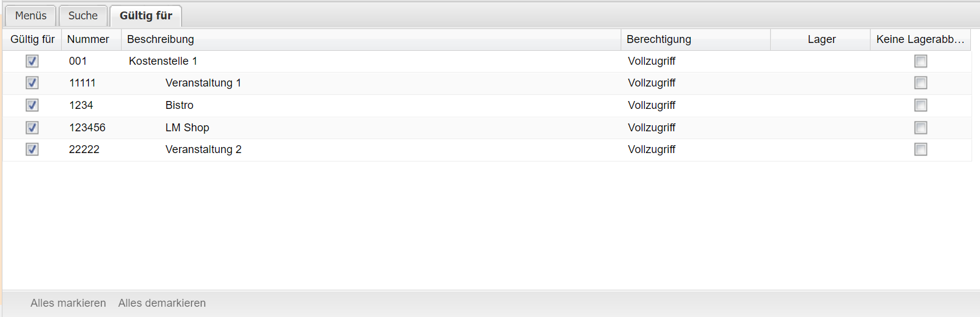Image resolution: width=980 pixels, height=317 pixels.
Task: Click the Alles markieren button
Action: 68,303
